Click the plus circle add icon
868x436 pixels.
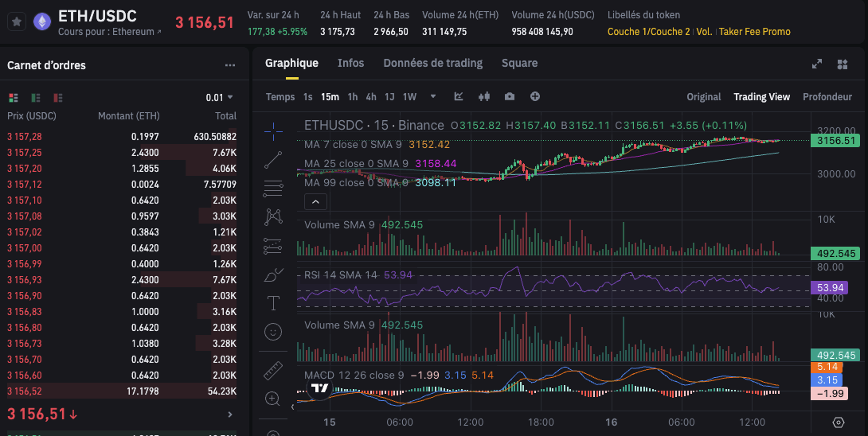tap(535, 96)
